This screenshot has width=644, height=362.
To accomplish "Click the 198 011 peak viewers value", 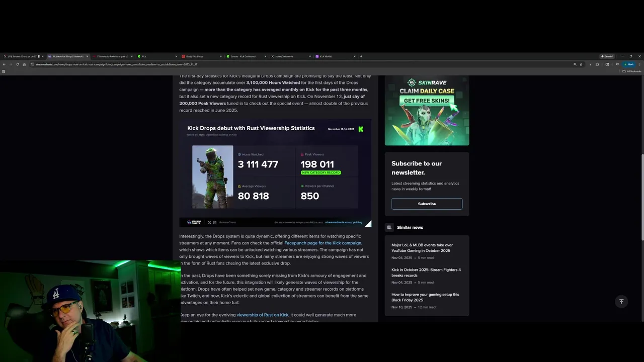I will pyautogui.click(x=317, y=164).
